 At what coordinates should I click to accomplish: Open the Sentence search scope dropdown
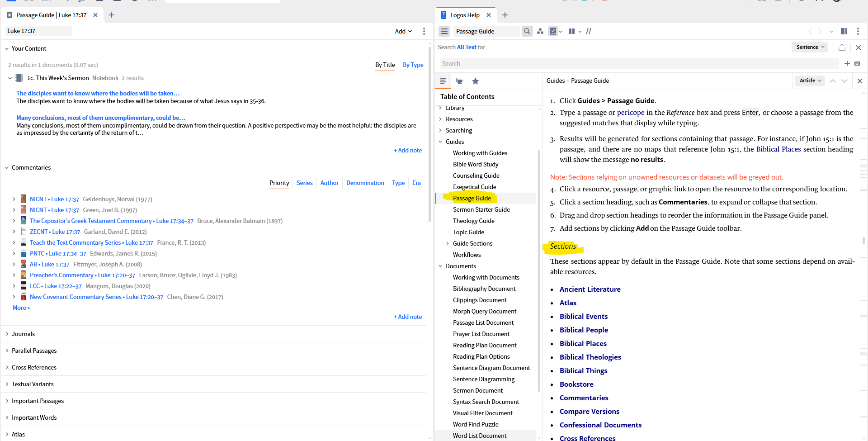810,47
